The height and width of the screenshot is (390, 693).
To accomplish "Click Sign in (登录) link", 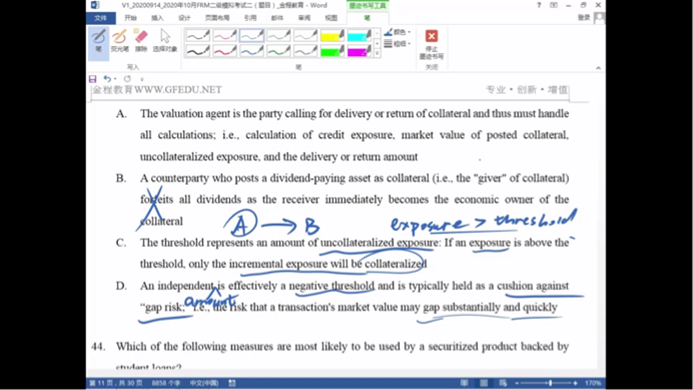I will pos(584,17).
